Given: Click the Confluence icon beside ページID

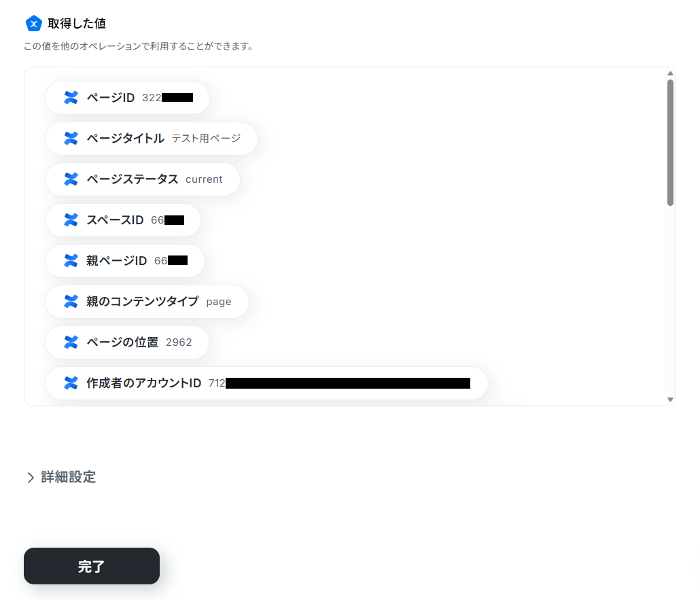Looking at the screenshot, I should (71, 97).
